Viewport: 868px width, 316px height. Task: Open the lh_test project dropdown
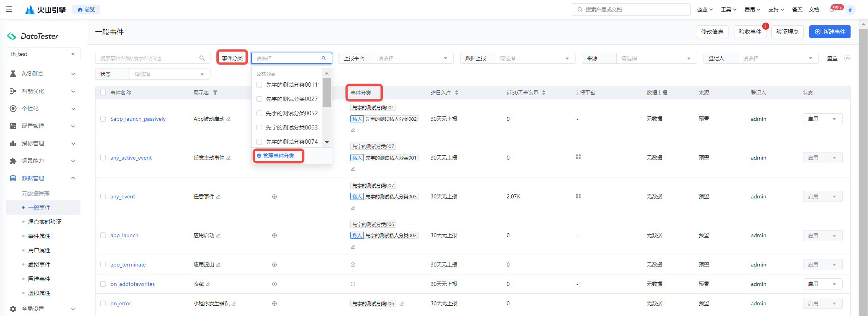click(43, 54)
